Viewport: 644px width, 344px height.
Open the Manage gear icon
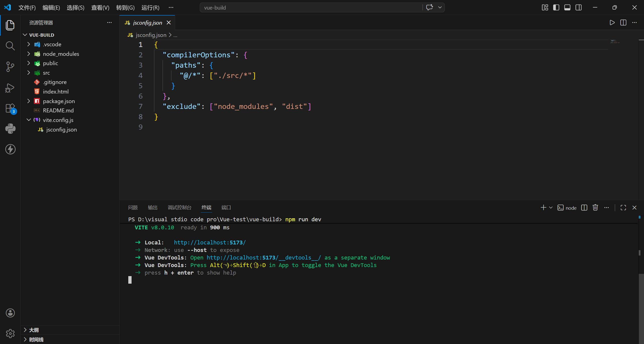(10, 333)
